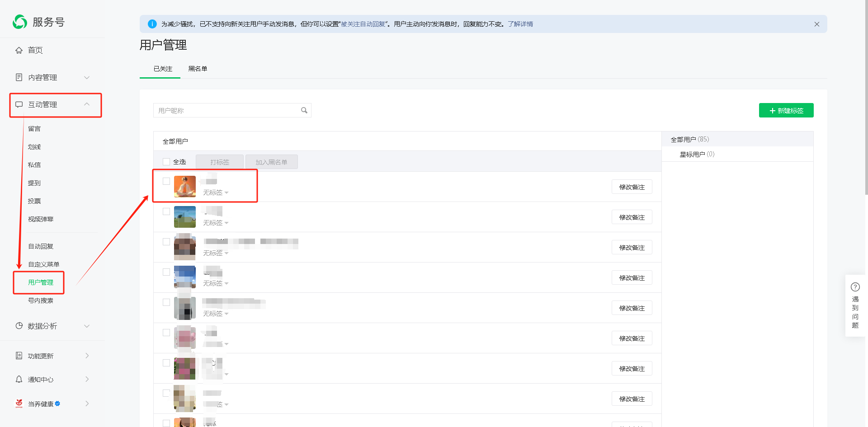Open 自动回复 in the sidebar
868x427 pixels.
[41, 246]
